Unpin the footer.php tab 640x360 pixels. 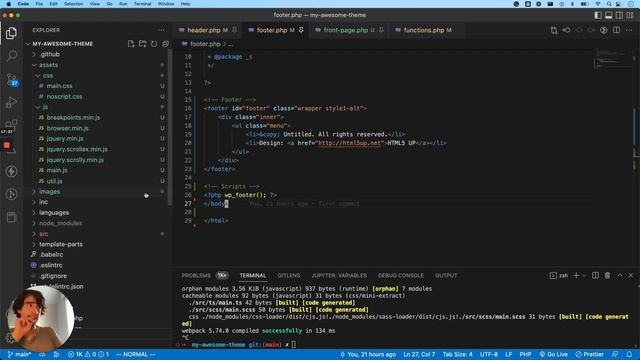click(301, 30)
